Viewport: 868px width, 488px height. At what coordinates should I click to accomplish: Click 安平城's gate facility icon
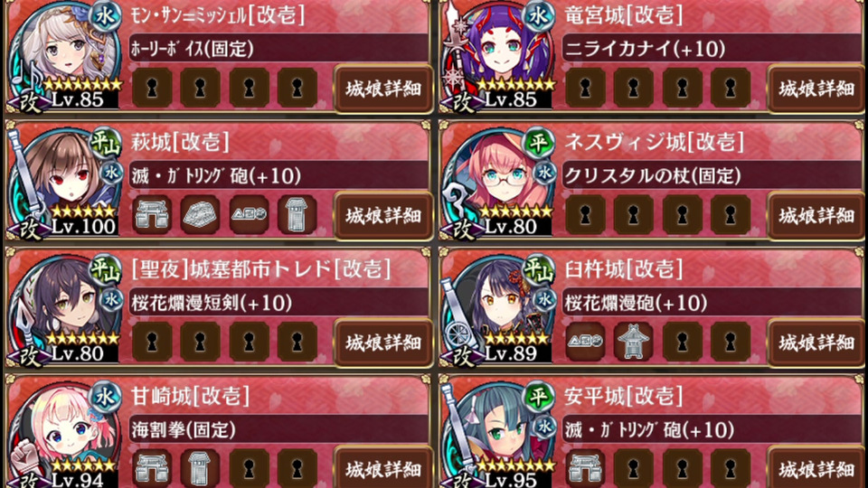click(585, 469)
